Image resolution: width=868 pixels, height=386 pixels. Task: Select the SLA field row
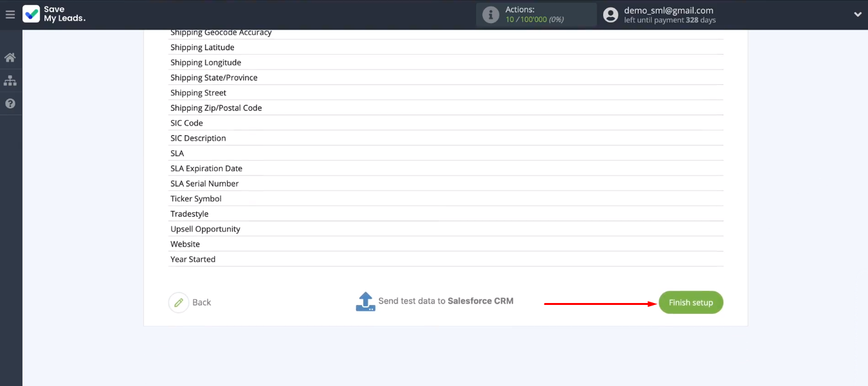[446, 153]
